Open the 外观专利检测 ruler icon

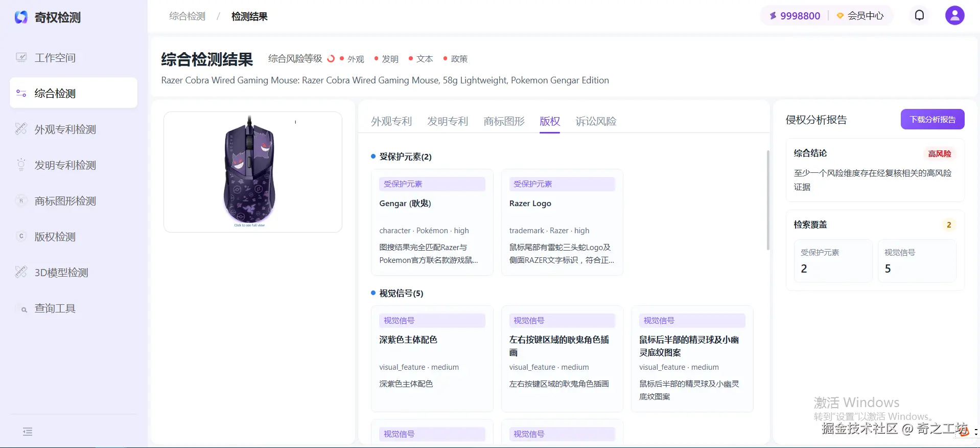click(x=21, y=129)
